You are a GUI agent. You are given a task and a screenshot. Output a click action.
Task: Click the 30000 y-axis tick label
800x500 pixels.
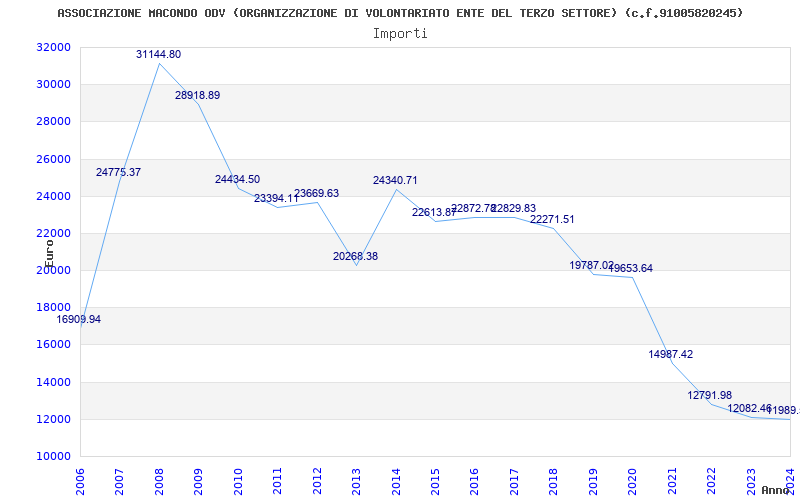click(53, 85)
